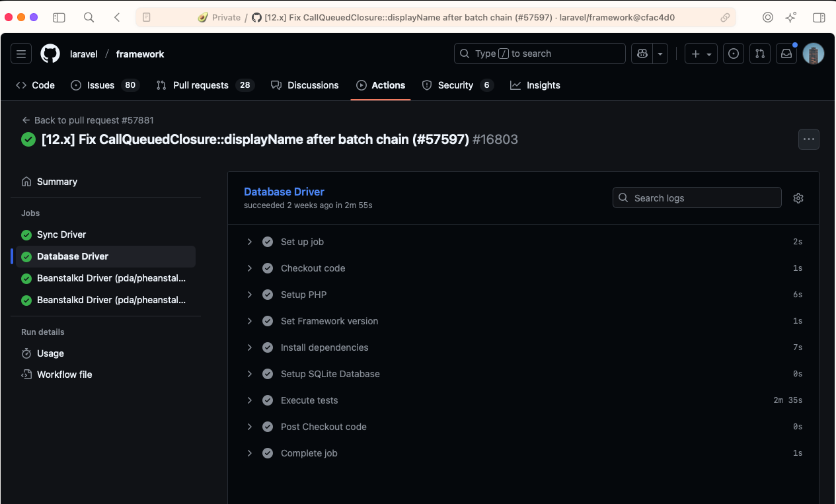836x504 pixels.
Task: Open browser sparkle assistant icon
Action: (790, 18)
